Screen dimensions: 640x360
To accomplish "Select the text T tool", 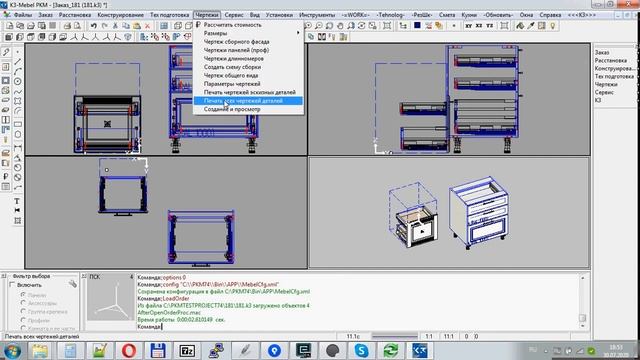I will [x=17, y=201].
